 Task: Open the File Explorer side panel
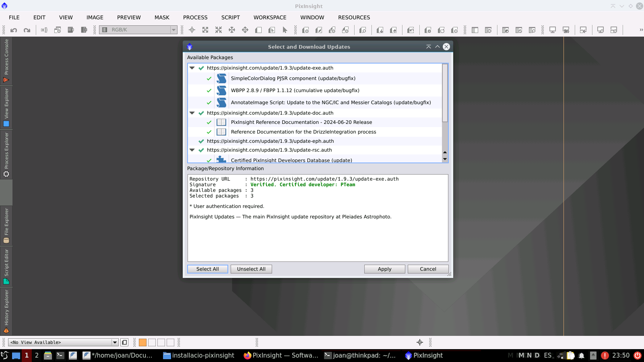click(x=6, y=226)
